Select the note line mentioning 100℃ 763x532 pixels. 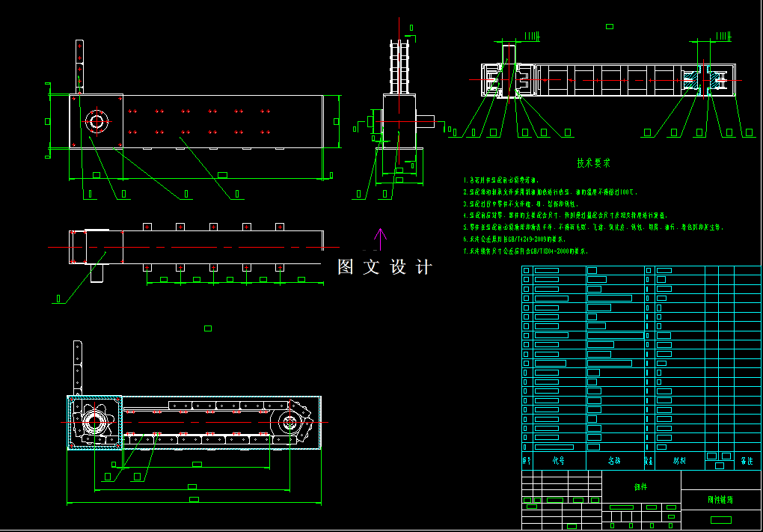point(550,192)
